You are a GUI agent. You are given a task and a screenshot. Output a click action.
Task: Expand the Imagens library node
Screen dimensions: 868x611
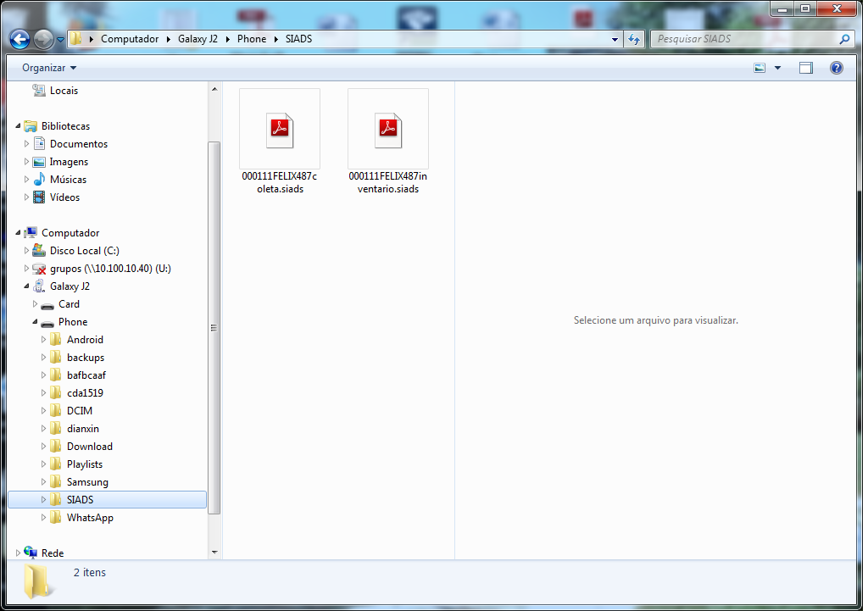coord(26,162)
